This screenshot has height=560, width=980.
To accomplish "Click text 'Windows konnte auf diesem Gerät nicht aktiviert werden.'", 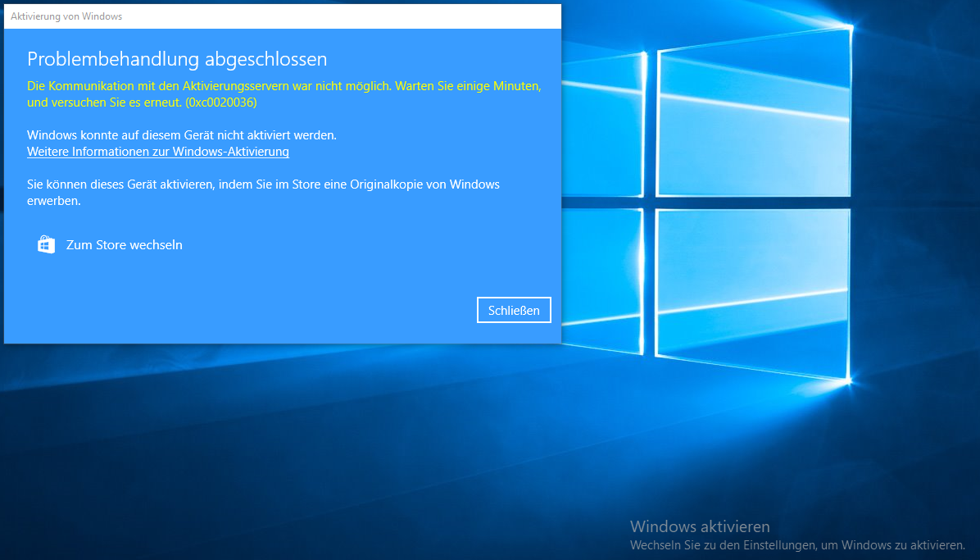I will [182, 135].
